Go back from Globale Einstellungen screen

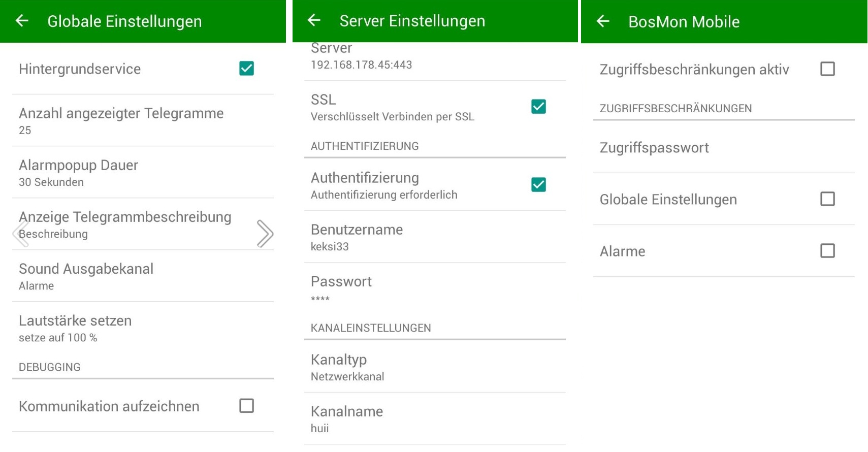click(22, 21)
